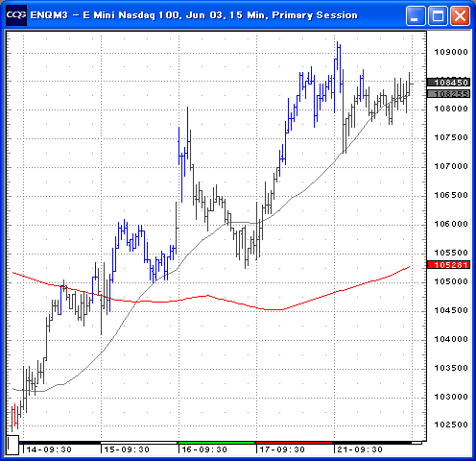Screen dimensions: 476x461
Task: Click the 21-09:30 date marker
Action: pos(360,449)
